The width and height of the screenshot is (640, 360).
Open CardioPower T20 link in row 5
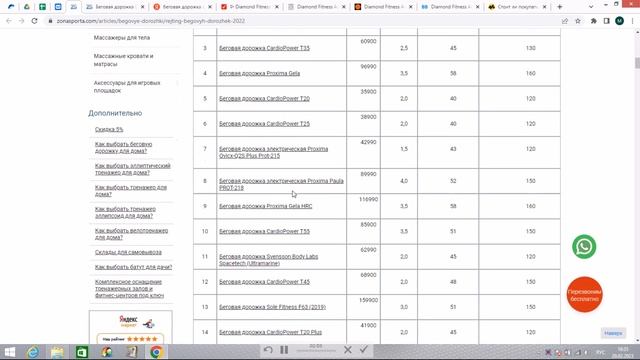click(264, 99)
